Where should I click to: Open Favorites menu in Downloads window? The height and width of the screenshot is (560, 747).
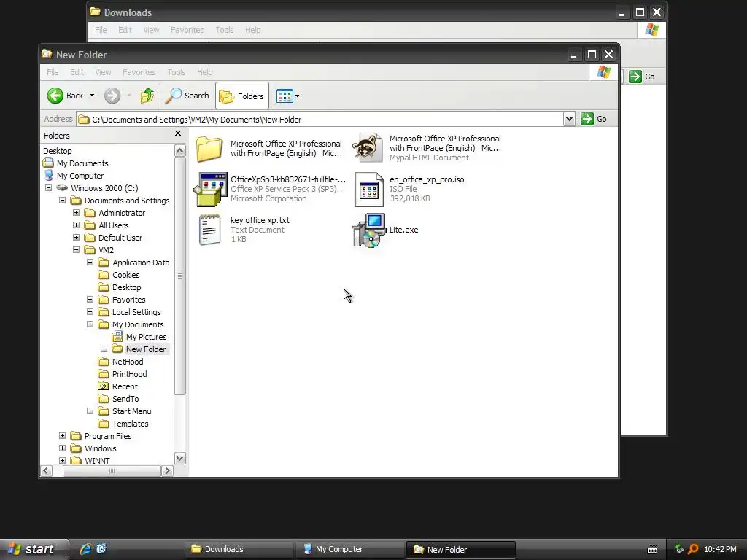pyautogui.click(x=187, y=30)
